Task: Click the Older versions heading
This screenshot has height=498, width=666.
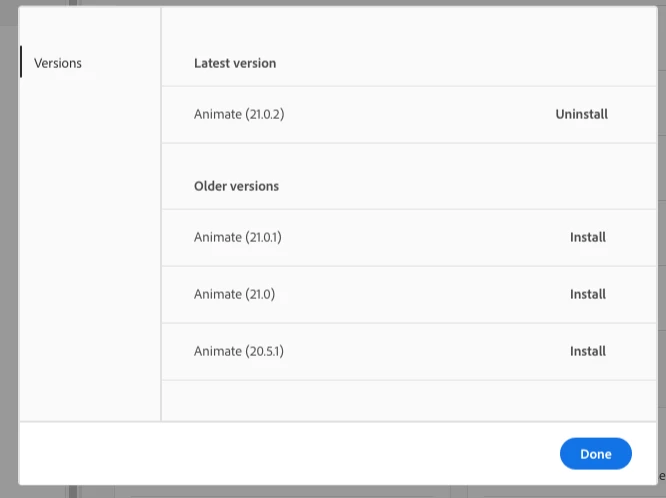Action: [x=236, y=186]
